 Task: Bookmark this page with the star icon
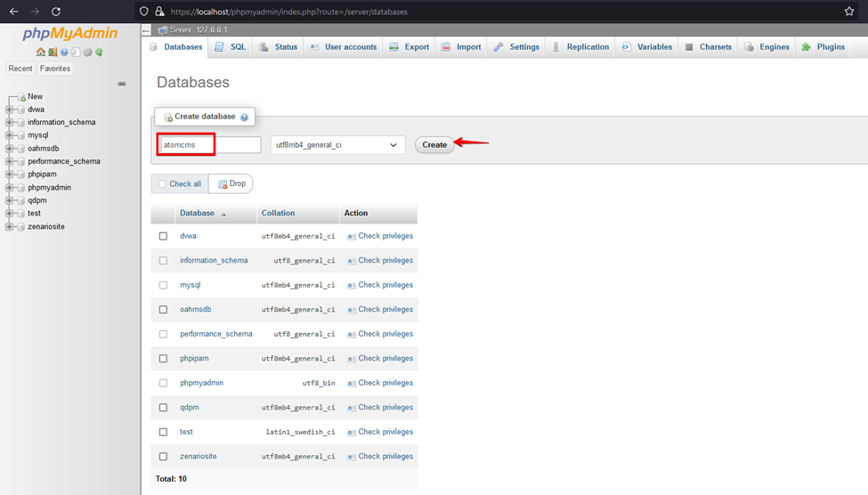pyautogui.click(x=849, y=11)
